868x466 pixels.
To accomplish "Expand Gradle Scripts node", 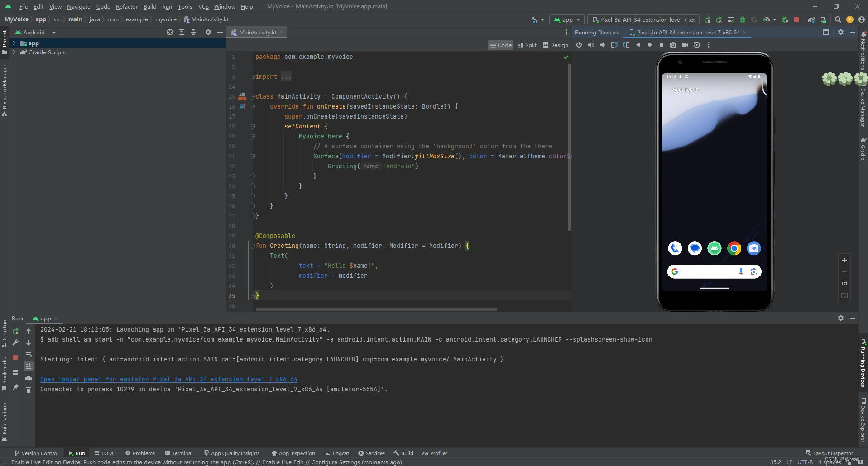I will coord(14,52).
